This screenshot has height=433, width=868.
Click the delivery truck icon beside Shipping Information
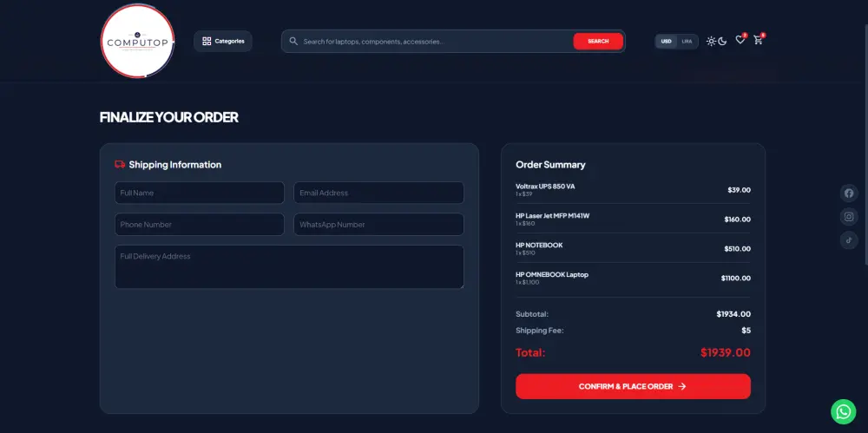pos(120,165)
